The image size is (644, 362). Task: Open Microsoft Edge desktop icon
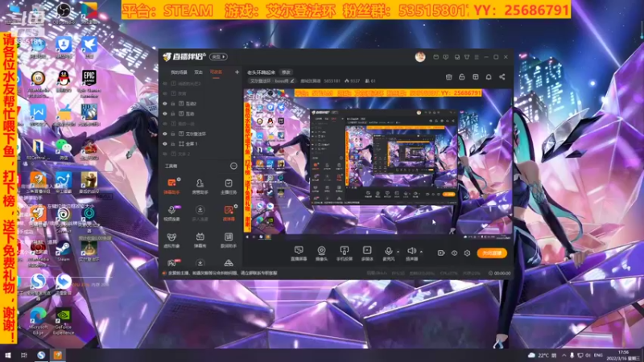pyautogui.click(x=38, y=321)
